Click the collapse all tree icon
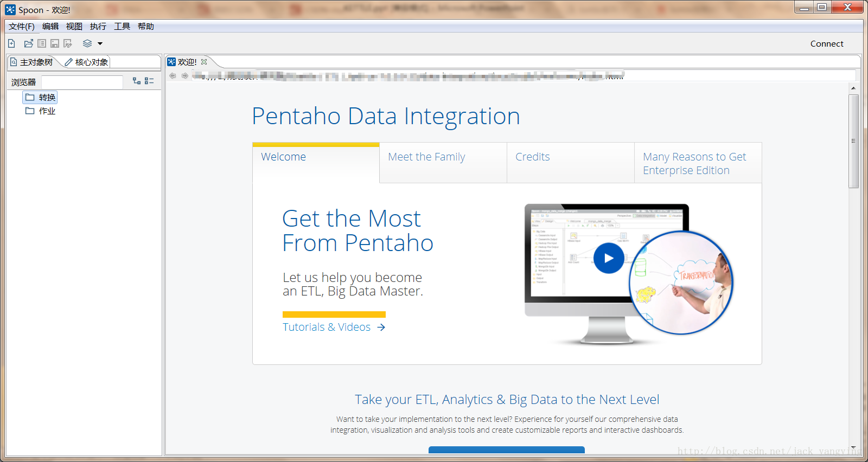The height and width of the screenshot is (462, 868). coord(149,81)
